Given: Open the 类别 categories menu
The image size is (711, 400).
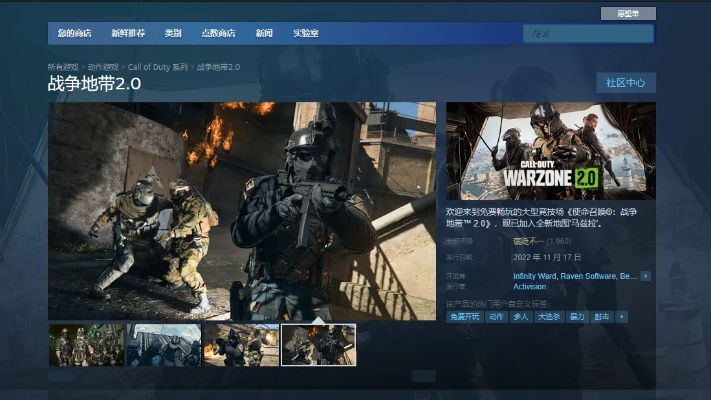Looking at the screenshot, I should [173, 33].
